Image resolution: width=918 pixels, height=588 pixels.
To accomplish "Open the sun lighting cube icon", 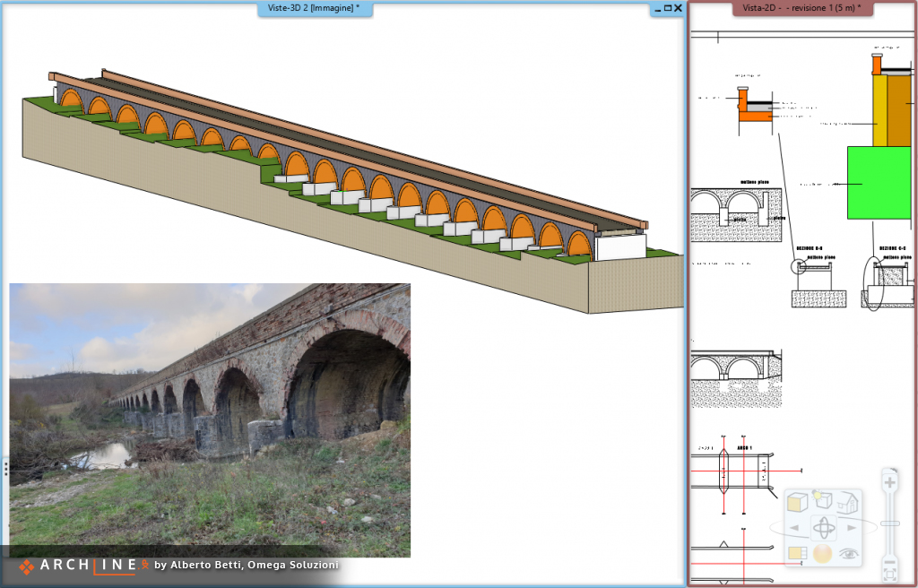I will tap(823, 499).
